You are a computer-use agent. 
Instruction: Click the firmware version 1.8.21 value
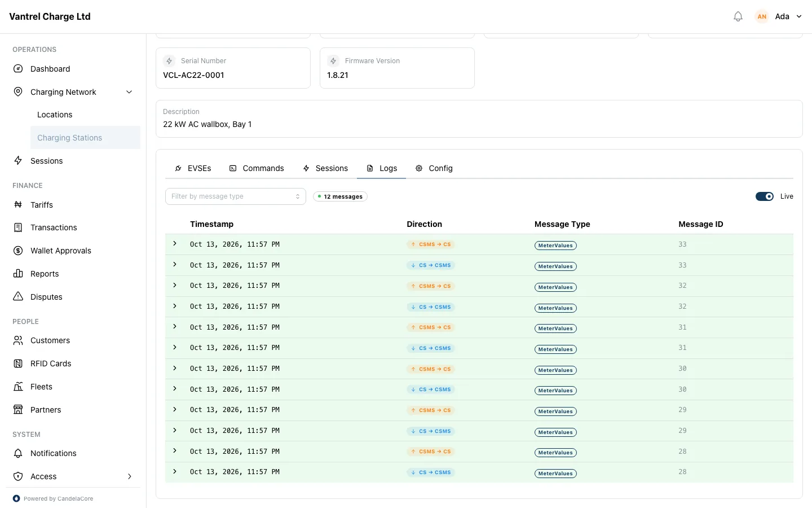click(x=338, y=75)
